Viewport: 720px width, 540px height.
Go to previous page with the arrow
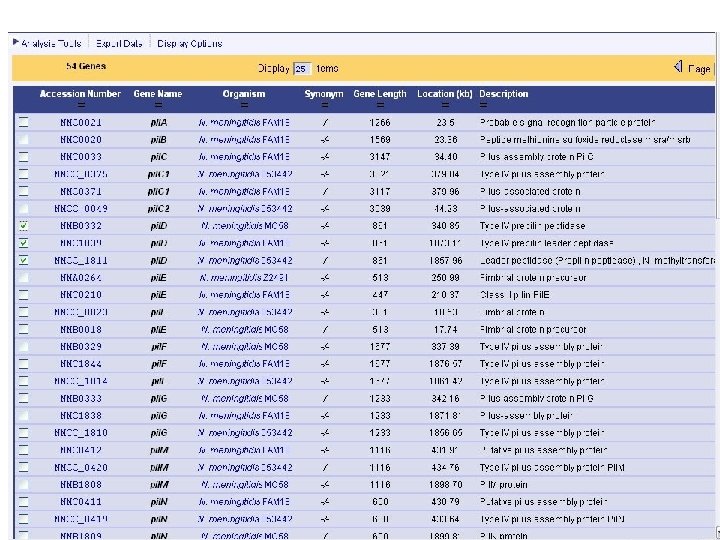click(678, 67)
